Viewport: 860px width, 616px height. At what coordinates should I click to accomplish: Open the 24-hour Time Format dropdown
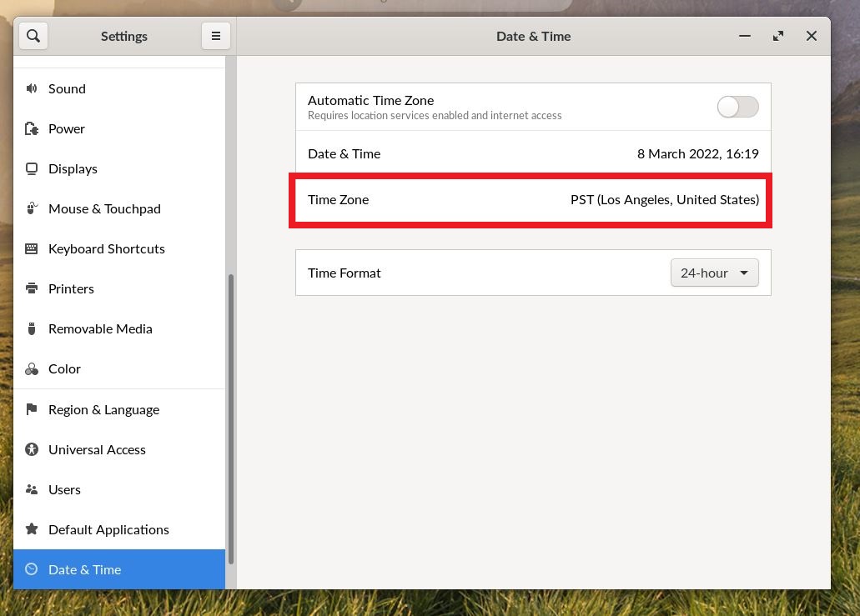point(715,273)
